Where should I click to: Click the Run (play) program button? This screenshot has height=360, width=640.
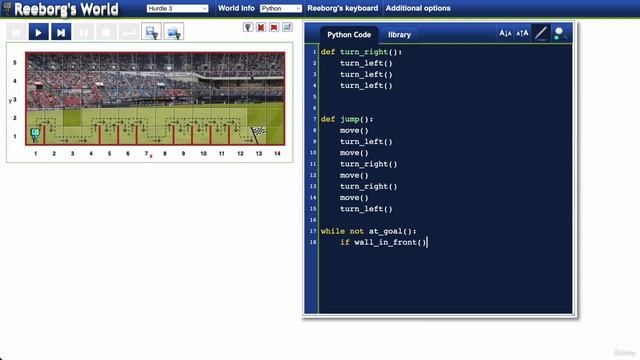coord(38,32)
